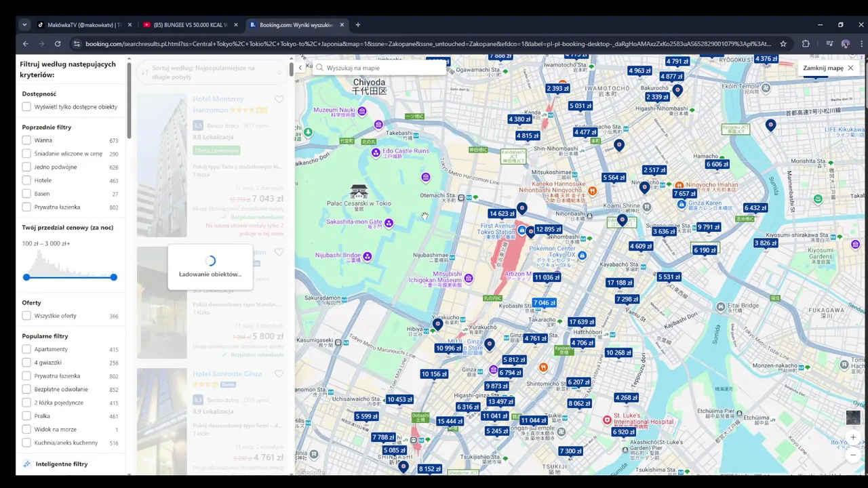
Task: View site information icon in address bar
Action: click(x=77, y=43)
